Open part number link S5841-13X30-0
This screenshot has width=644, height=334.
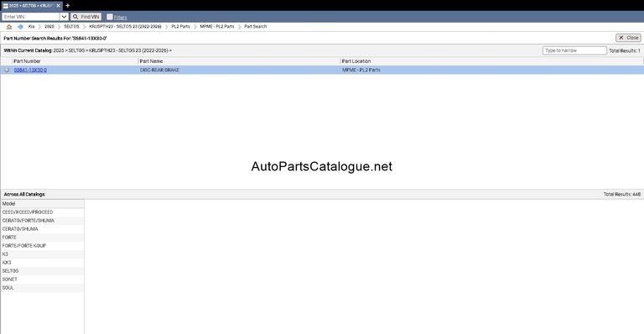pyautogui.click(x=30, y=70)
